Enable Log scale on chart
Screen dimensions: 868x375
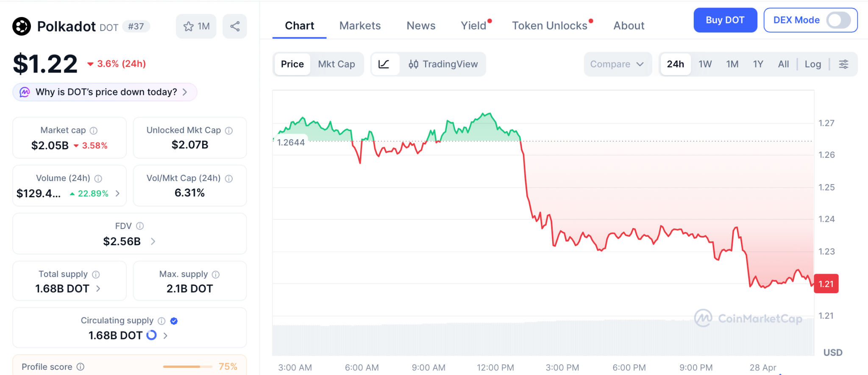[x=812, y=64]
